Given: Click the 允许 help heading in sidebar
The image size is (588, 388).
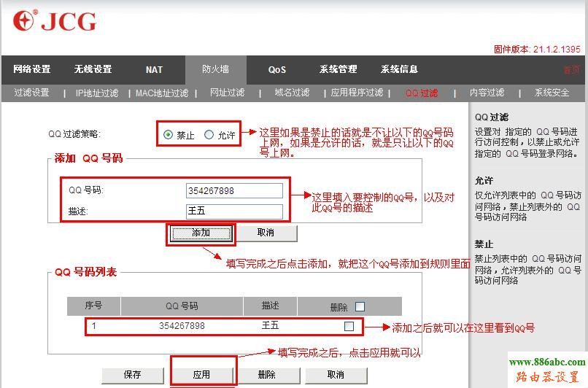Looking at the screenshot, I should 484,181.
